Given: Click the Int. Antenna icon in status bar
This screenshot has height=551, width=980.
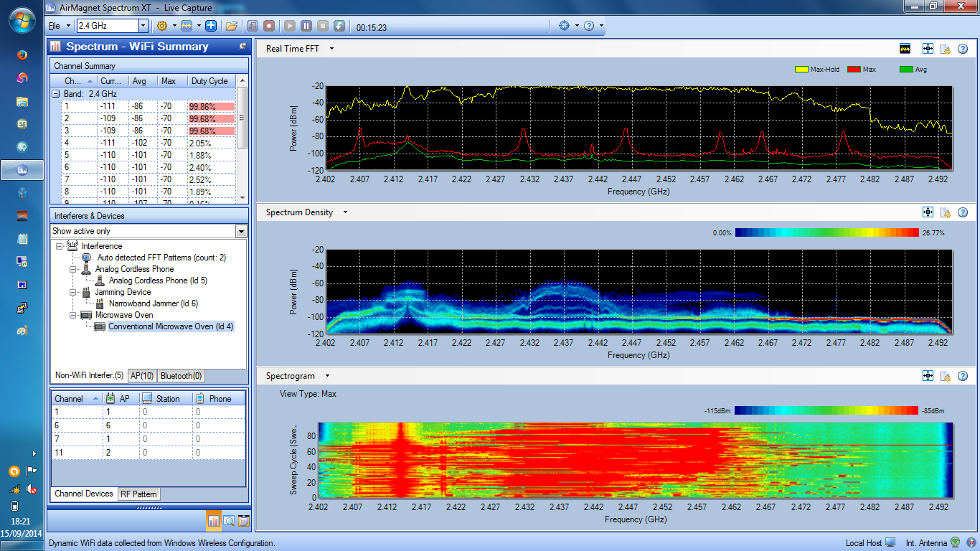Looking at the screenshot, I should tap(955, 543).
